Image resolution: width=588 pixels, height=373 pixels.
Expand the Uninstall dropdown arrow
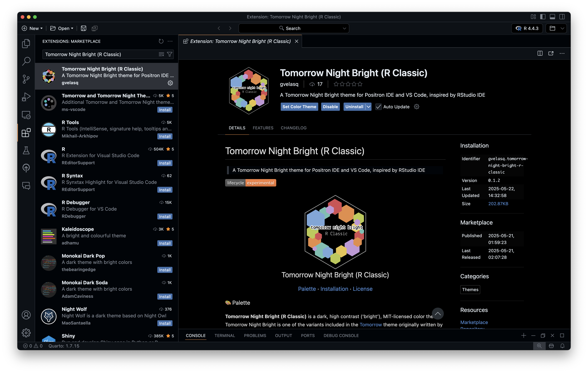(x=368, y=107)
